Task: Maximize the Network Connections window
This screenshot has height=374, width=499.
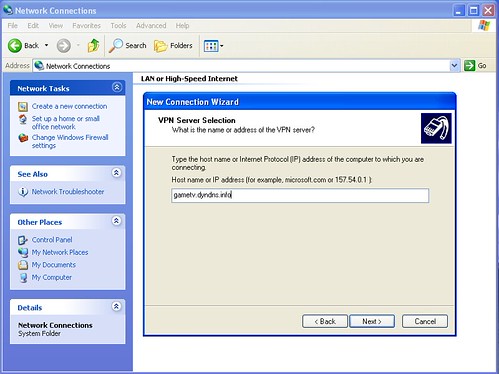Action: [473, 10]
